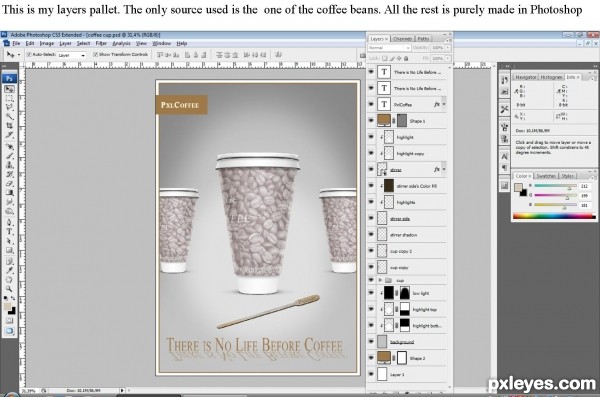Select the Zoom tool in toolbox

coord(10,289)
